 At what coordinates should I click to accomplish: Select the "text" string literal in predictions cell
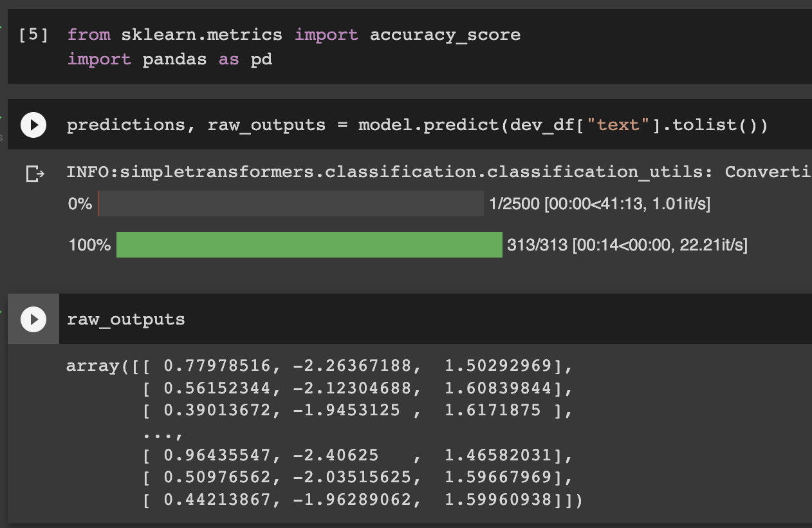tap(618, 124)
